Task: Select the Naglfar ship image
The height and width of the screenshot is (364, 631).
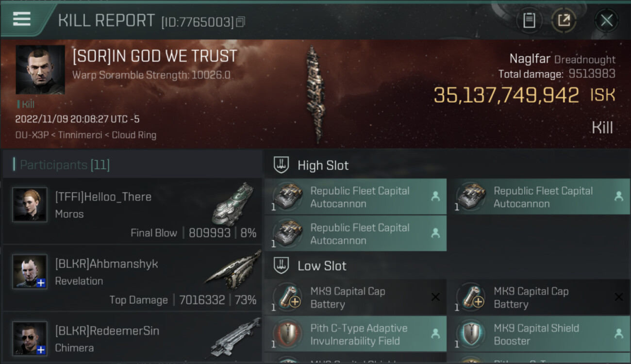Action: tap(314, 94)
